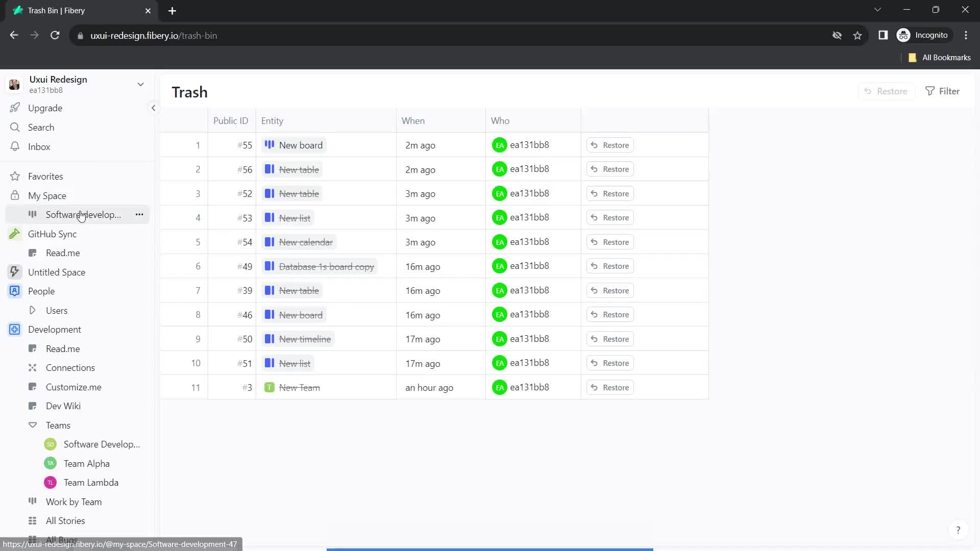Expand the Teams section in sidebar
Viewport: 980px width, 551px height.
tap(32, 424)
